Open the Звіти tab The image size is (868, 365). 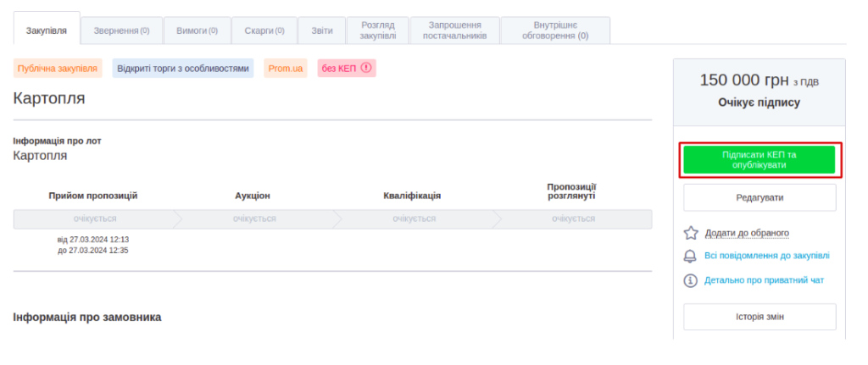322,30
